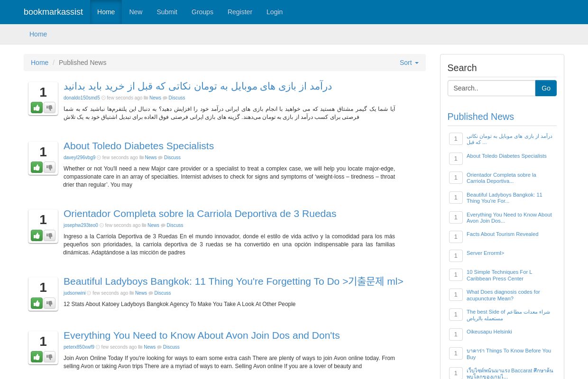Switch to the New tab in the navbar
Image resolution: width=588 pixels, height=379 pixels.
pyautogui.click(x=136, y=12)
